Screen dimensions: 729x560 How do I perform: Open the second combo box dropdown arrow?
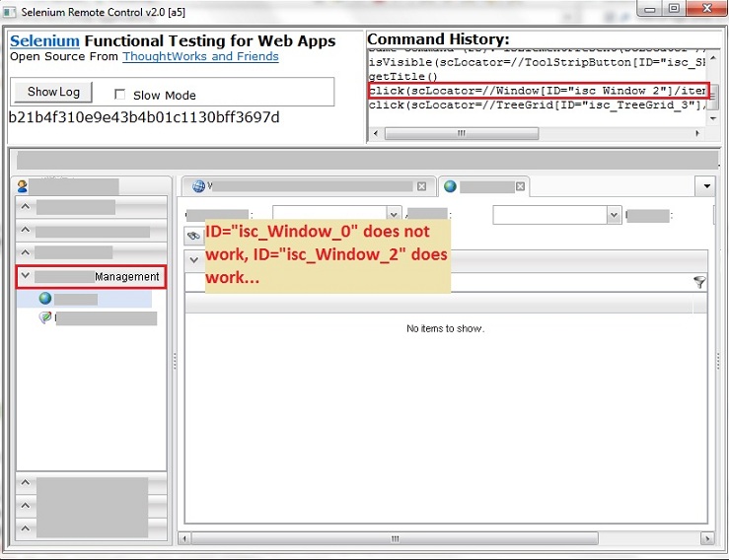click(x=614, y=215)
